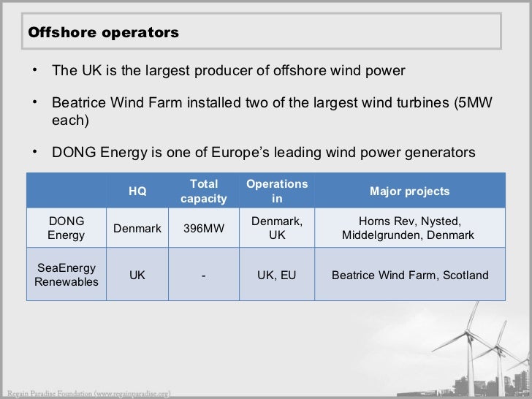Image resolution: width=532 pixels, height=399 pixels.
Task: Click the 'Offshore operators' slide title
Action: [x=103, y=33]
